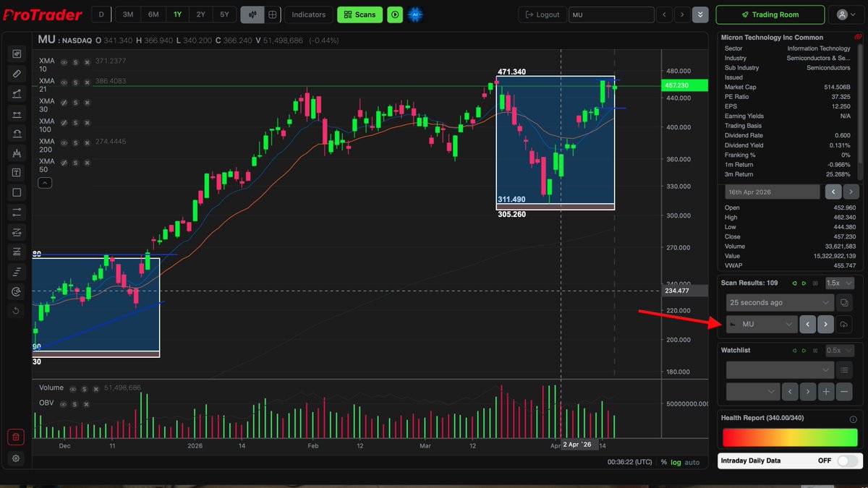Open the '25 seconds ago' scan dropdown
The height and width of the screenshot is (488, 868).
(x=779, y=302)
